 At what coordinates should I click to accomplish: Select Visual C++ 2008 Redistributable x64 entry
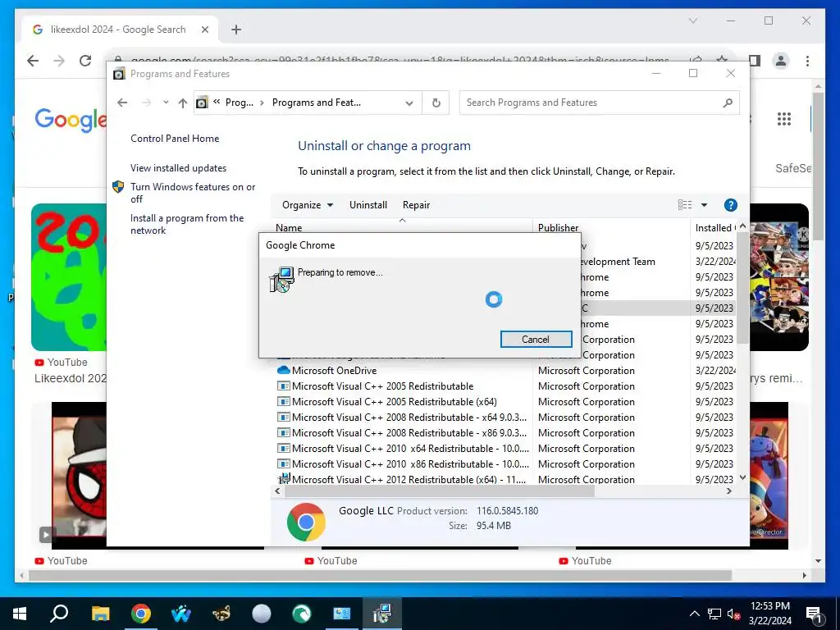point(409,417)
